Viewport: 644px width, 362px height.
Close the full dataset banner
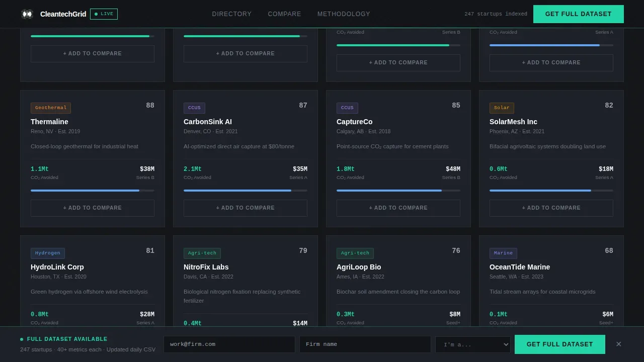(x=618, y=344)
